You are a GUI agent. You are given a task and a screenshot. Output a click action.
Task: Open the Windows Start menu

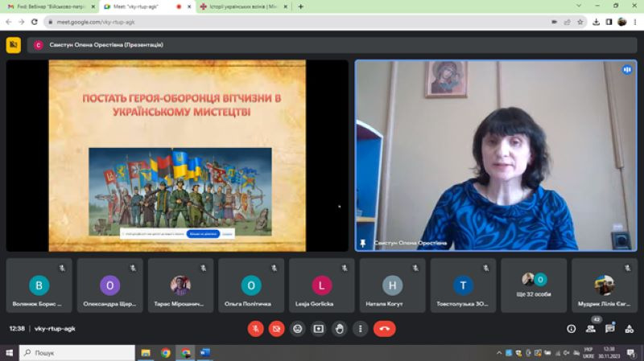point(9,353)
